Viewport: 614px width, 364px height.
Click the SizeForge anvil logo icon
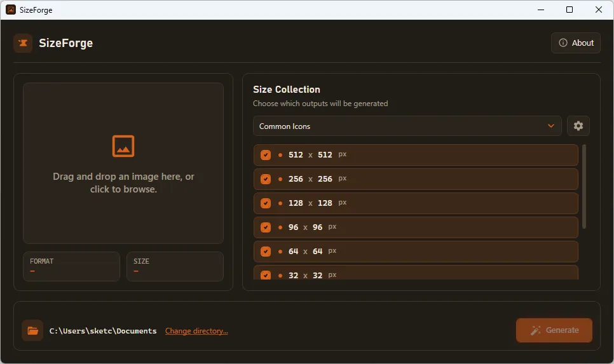23,43
